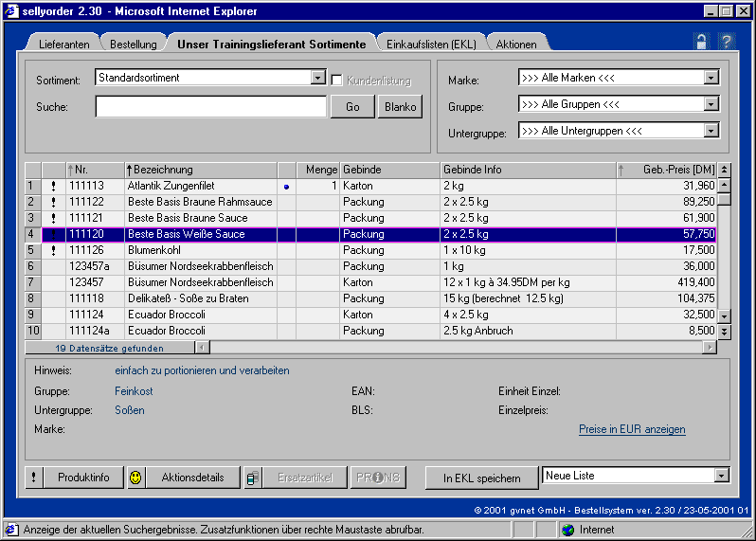
Task: Switch to the Lieferanten tab
Action: tap(65, 45)
